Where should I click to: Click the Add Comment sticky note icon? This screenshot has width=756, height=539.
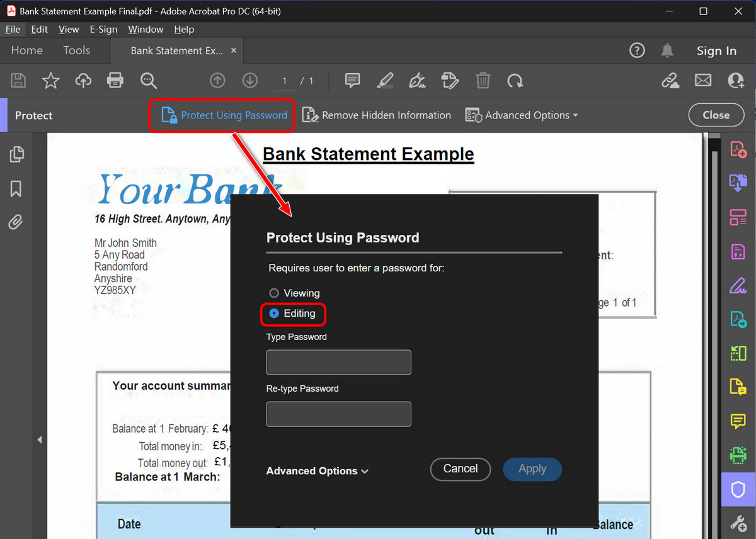click(x=352, y=81)
